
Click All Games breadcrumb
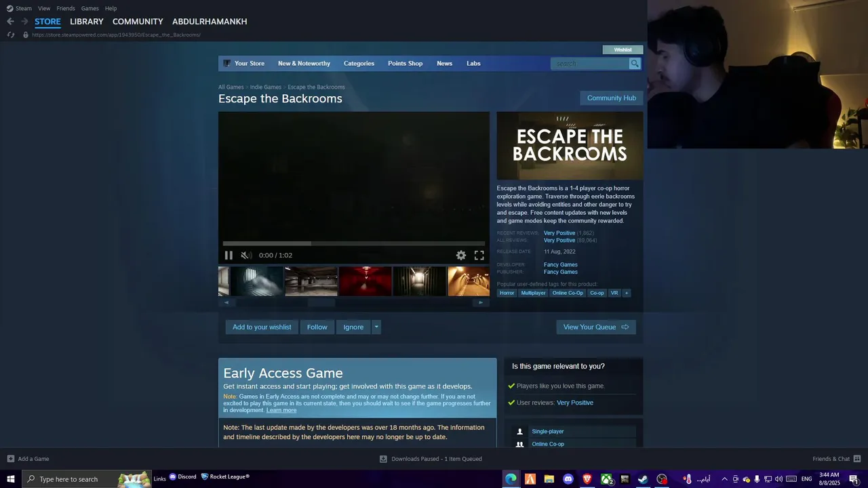pos(231,87)
